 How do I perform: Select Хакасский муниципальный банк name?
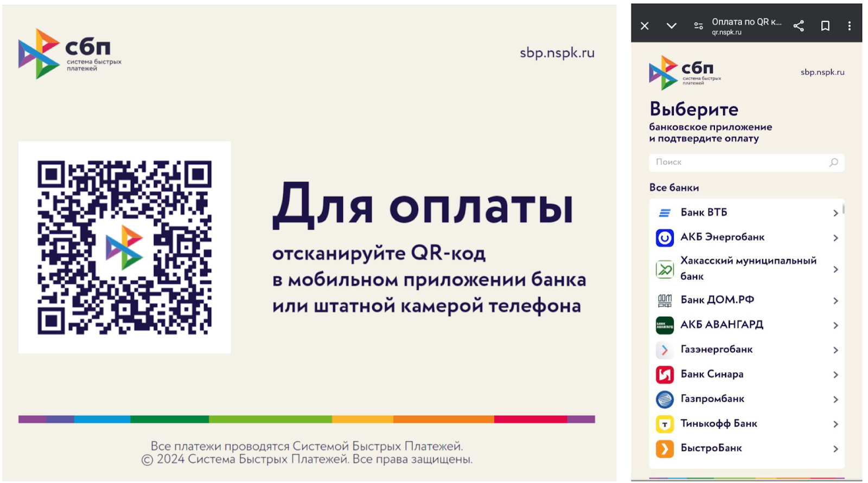point(748,268)
